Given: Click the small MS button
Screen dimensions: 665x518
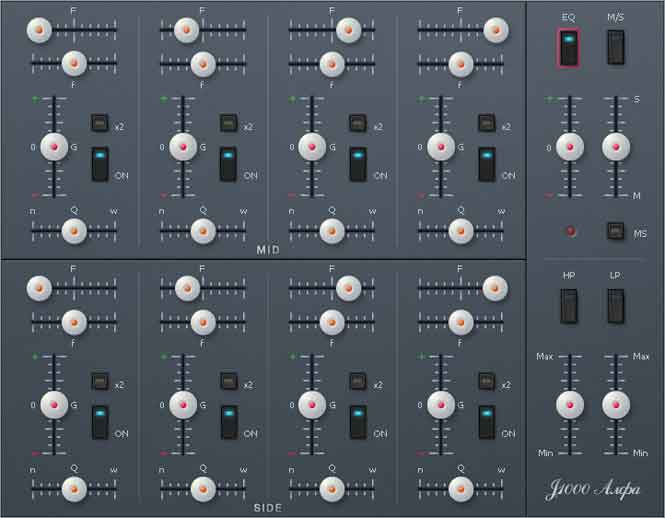Looking at the screenshot, I should pyautogui.click(x=615, y=231).
